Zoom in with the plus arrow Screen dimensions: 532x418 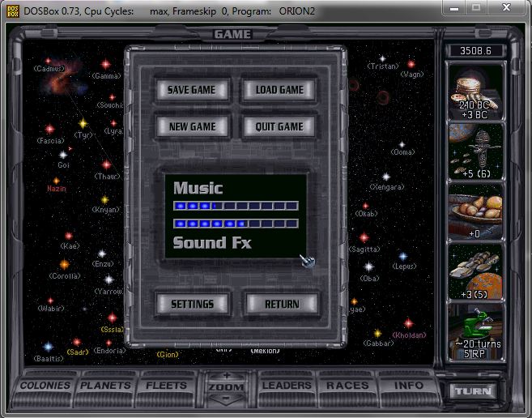pyautogui.click(x=226, y=376)
